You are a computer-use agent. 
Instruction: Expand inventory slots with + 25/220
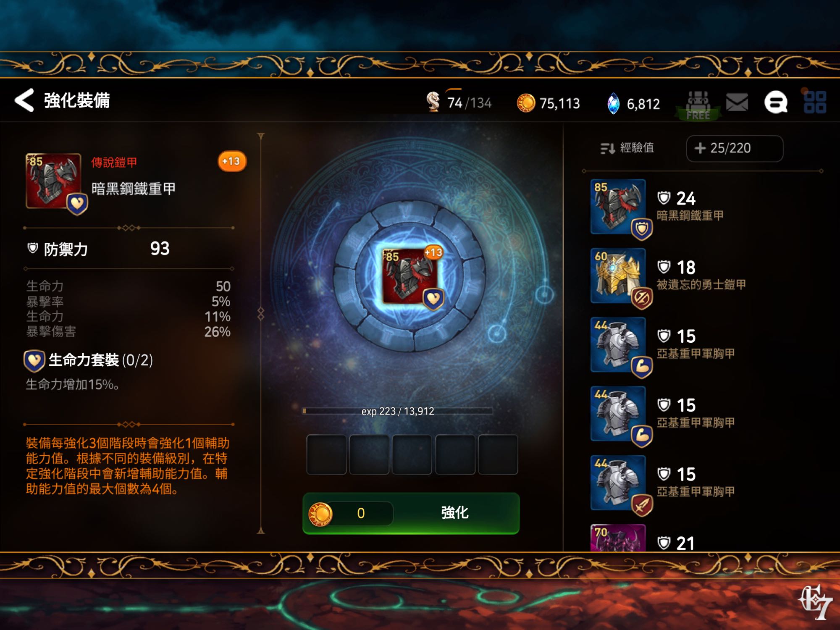click(735, 148)
